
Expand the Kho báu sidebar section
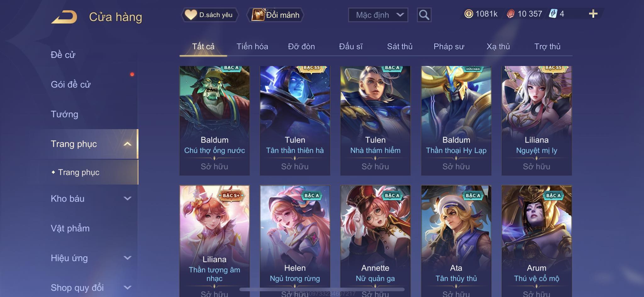click(x=127, y=198)
